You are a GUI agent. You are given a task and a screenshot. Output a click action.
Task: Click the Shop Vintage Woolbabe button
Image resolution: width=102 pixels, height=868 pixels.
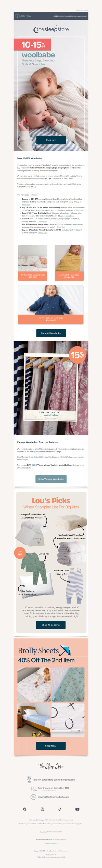tap(51, 479)
